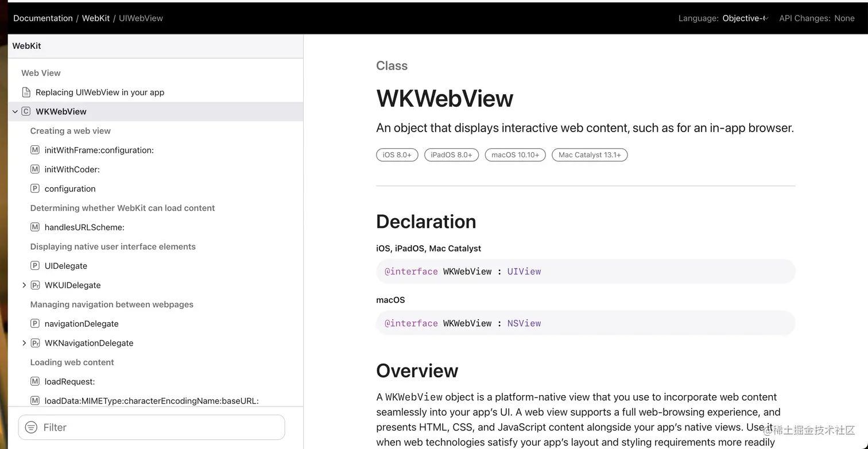Image resolution: width=868 pixels, height=449 pixels.
Task: Open the UIView superclass link
Action: point(524,272)
